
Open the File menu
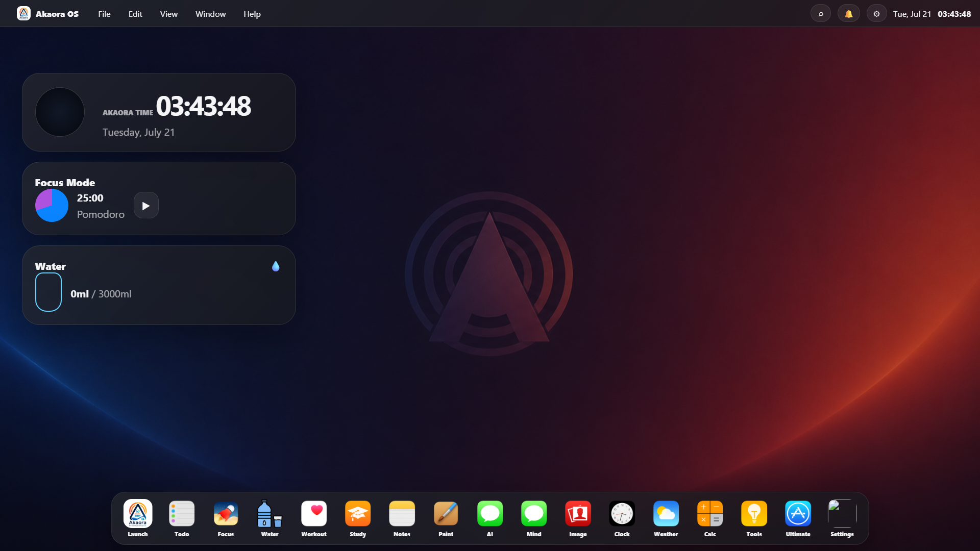click(104, 14)
